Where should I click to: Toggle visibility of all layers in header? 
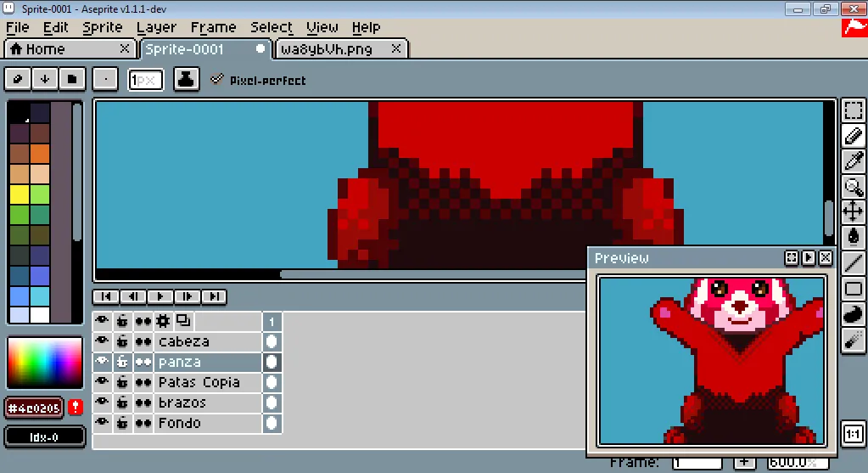[102, 321]
